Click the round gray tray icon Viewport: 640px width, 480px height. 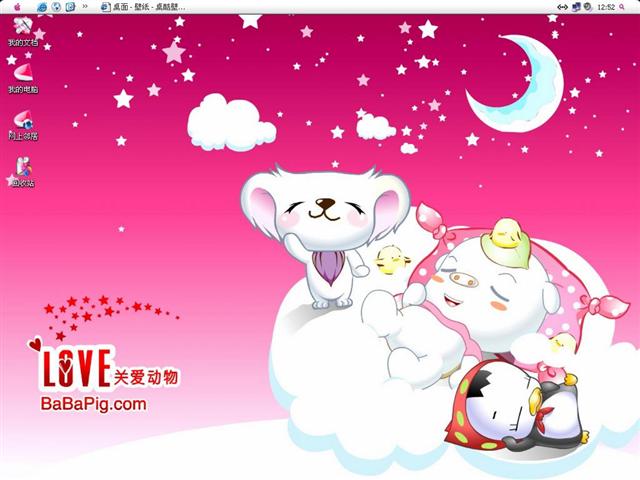(587, 7)
